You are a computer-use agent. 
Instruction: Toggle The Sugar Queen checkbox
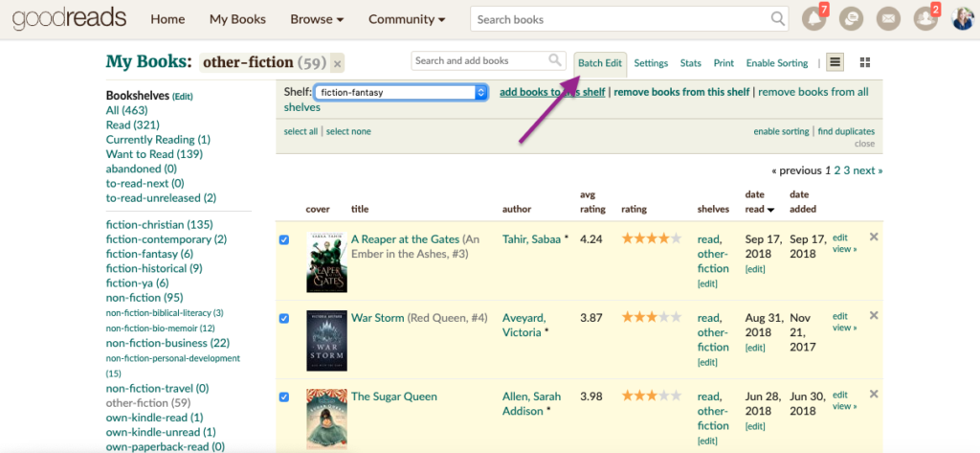283,396
